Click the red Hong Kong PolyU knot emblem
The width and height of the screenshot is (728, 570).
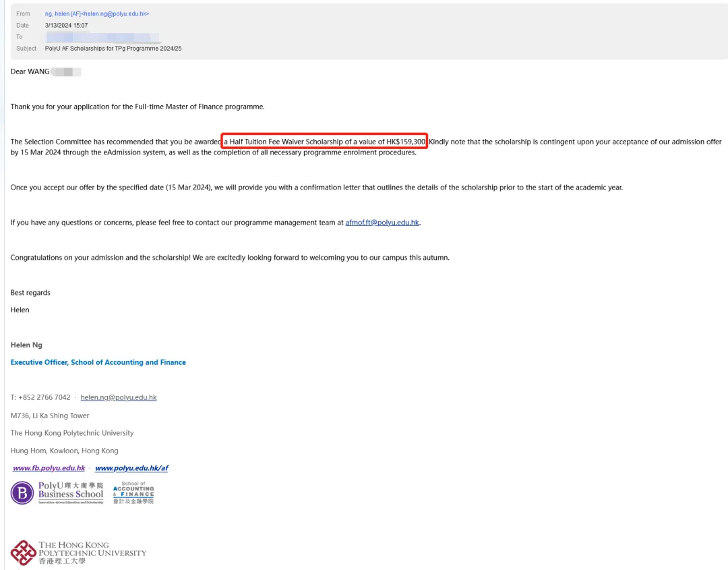(24, 552)
